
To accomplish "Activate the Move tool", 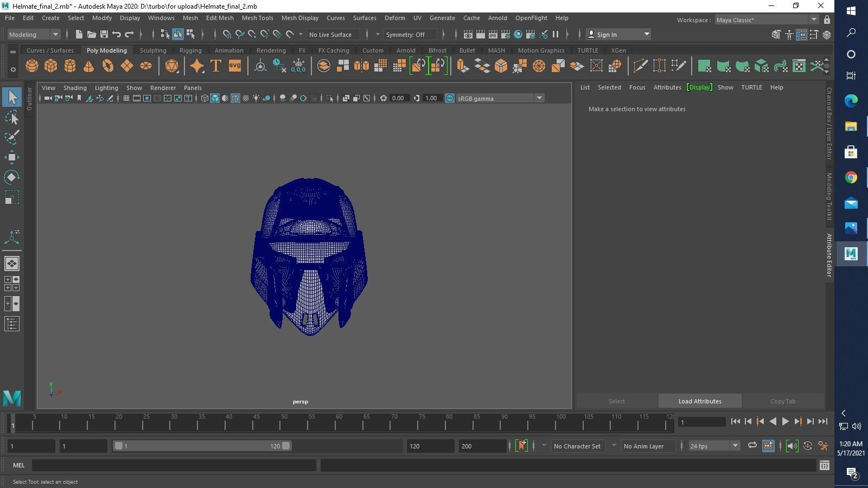I will coord(12,157).
